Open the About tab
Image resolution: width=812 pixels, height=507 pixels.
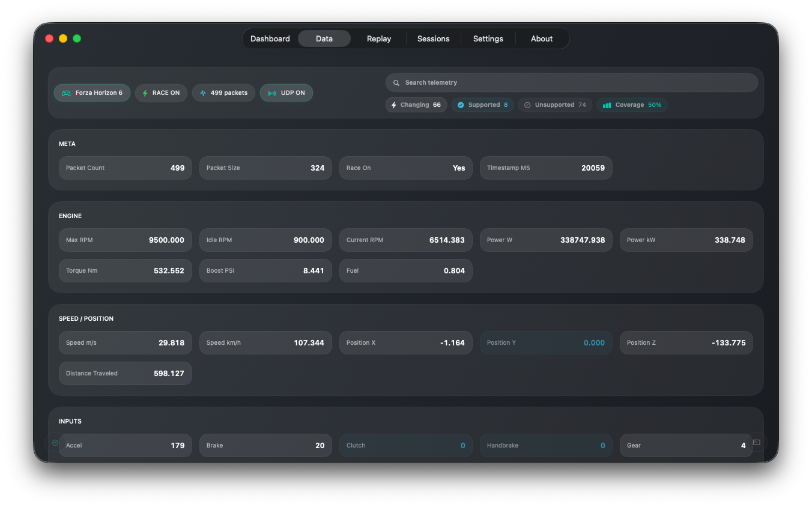[542, 38]
